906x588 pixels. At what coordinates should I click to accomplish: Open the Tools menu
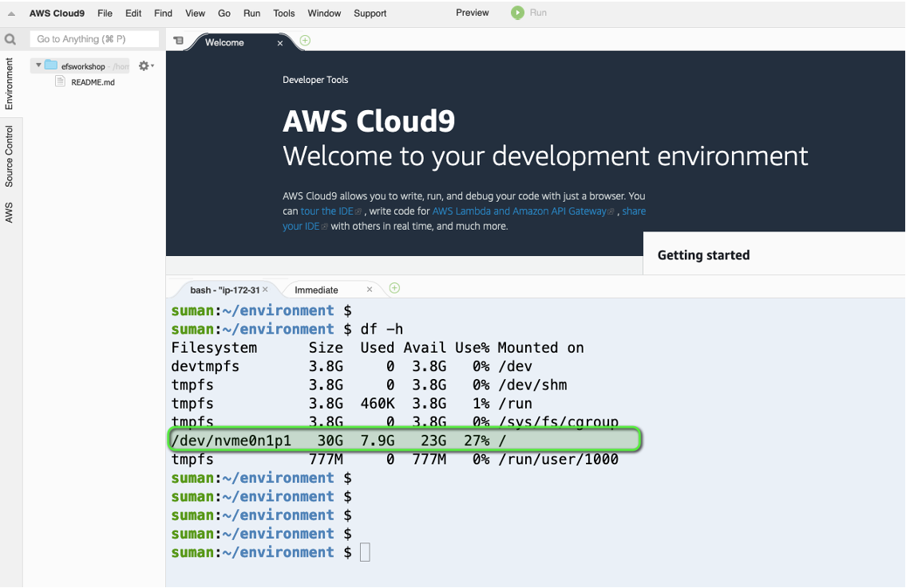click(283, 14)
